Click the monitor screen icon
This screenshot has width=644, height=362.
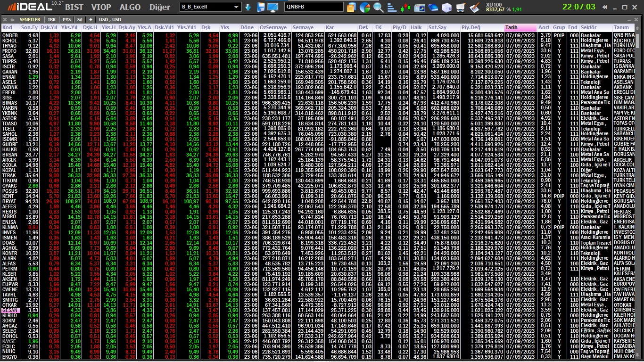(272, 7)
